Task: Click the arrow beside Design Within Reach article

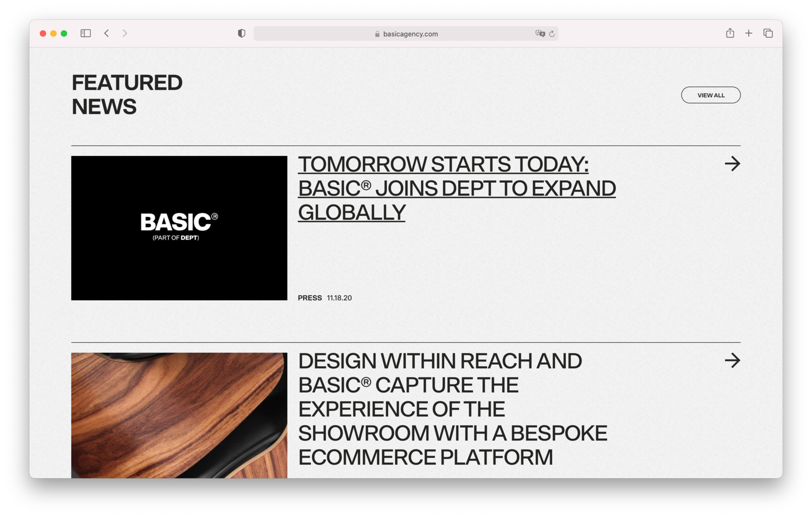Action: click(732, 360)
